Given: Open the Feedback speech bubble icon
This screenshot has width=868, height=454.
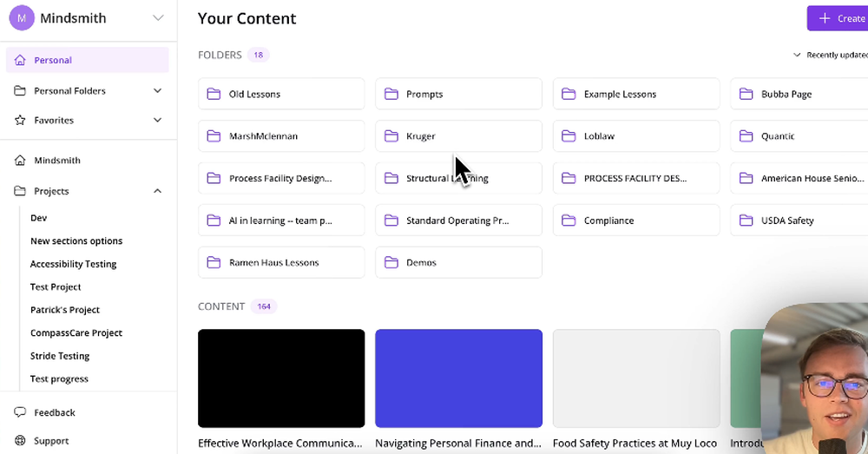Looking at the screenshot, I should tap(20, 412).
